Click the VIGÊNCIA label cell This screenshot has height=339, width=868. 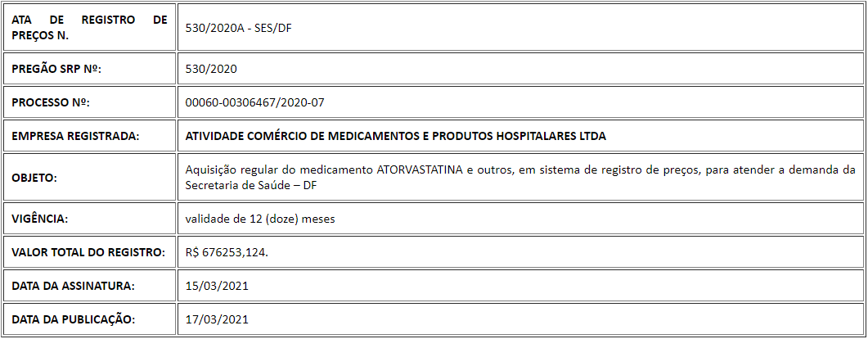[x=89, y=219]
